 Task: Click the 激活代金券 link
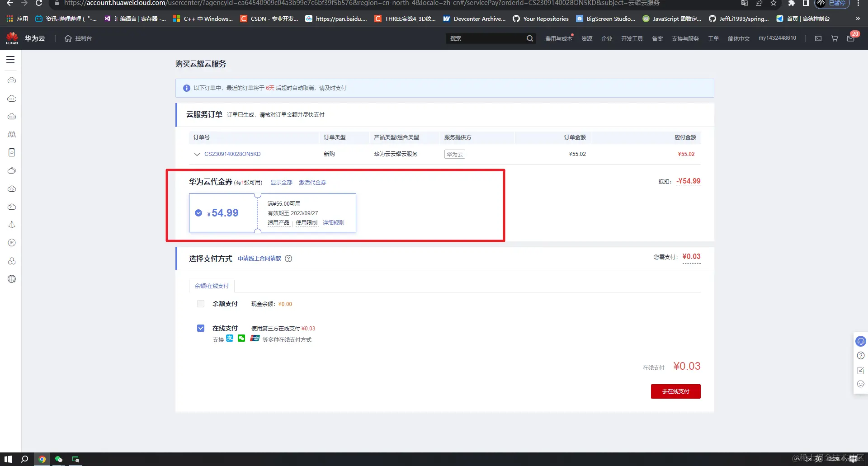click(x=312, y=183)
